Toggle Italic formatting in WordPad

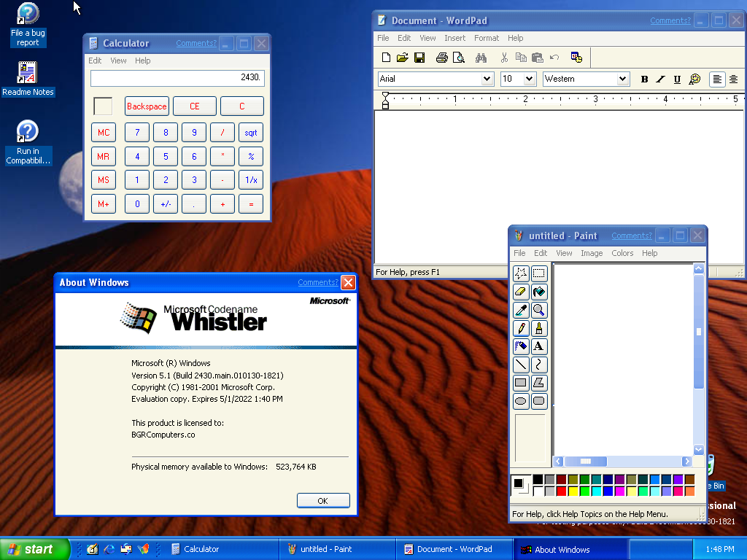tap(660, 79)
